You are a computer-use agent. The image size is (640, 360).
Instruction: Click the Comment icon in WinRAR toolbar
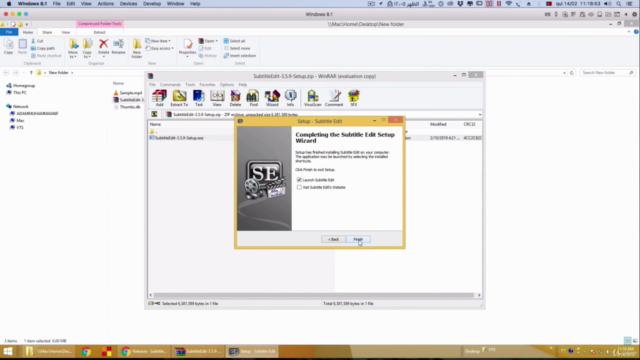pyautogui.click(x=334, y=98)
